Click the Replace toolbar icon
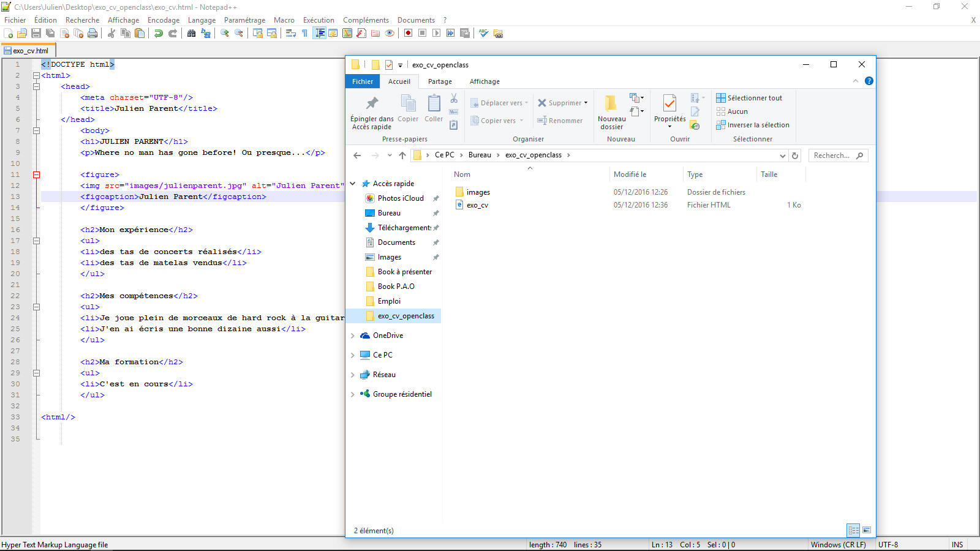980x551 pixels. click(x=205, y=33)
